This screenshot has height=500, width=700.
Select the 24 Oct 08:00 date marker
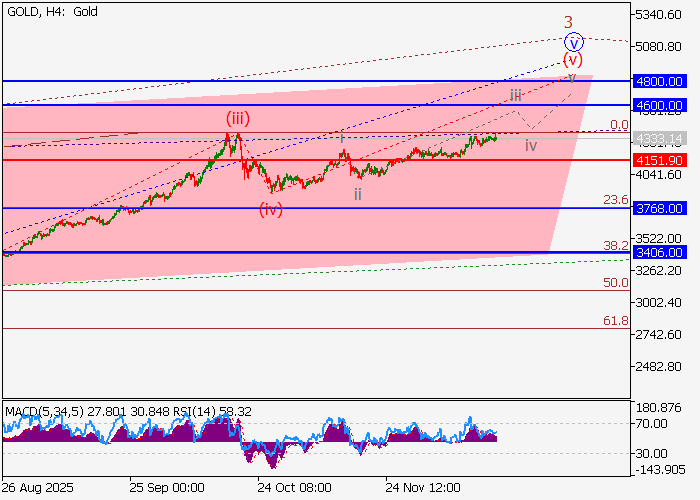pyautogui.click(x=294, y=488)
